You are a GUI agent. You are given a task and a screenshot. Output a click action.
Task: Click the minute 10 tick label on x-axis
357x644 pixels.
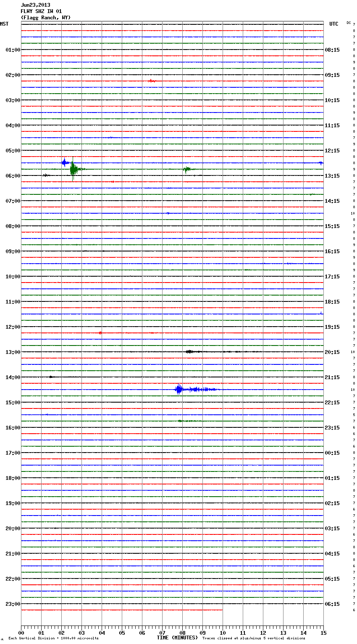[223, 633]
